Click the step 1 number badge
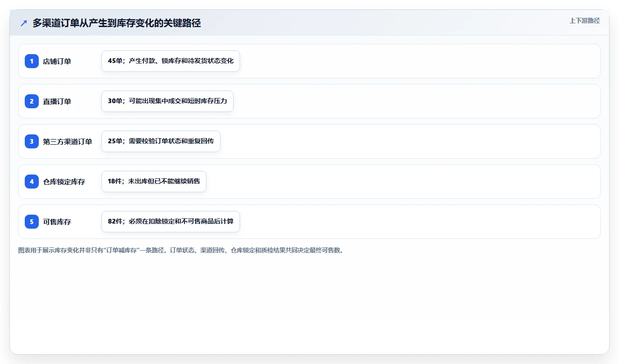Image resolution: width=619 pixels, height=364 pixels. click(32, 61)
